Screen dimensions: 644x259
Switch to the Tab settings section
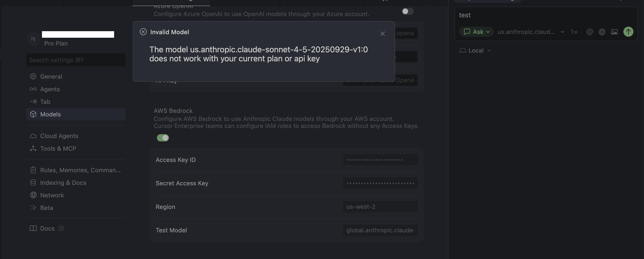click(x=33, y=102)
